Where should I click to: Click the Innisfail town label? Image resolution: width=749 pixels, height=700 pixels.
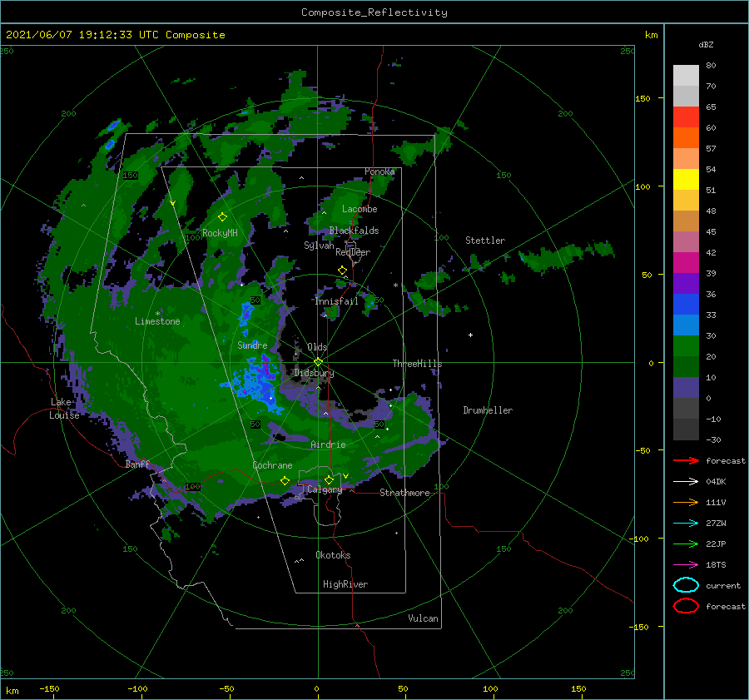click(336, 301)
